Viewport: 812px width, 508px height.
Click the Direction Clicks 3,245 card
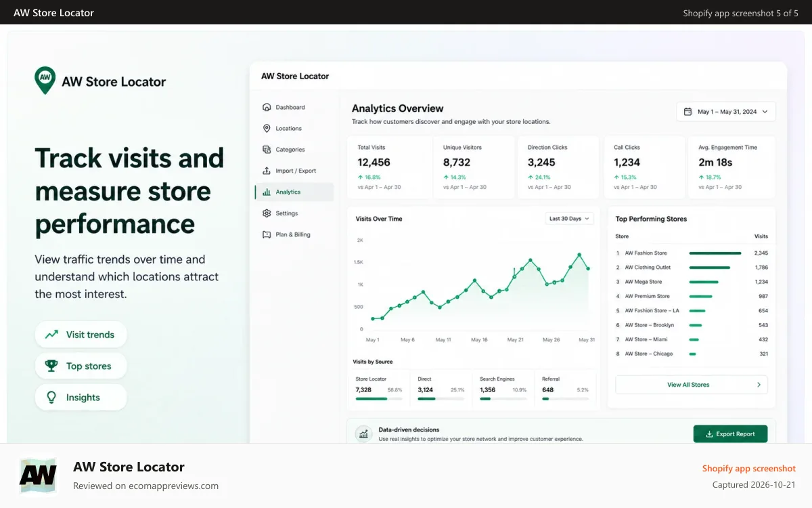coord(559,168)
